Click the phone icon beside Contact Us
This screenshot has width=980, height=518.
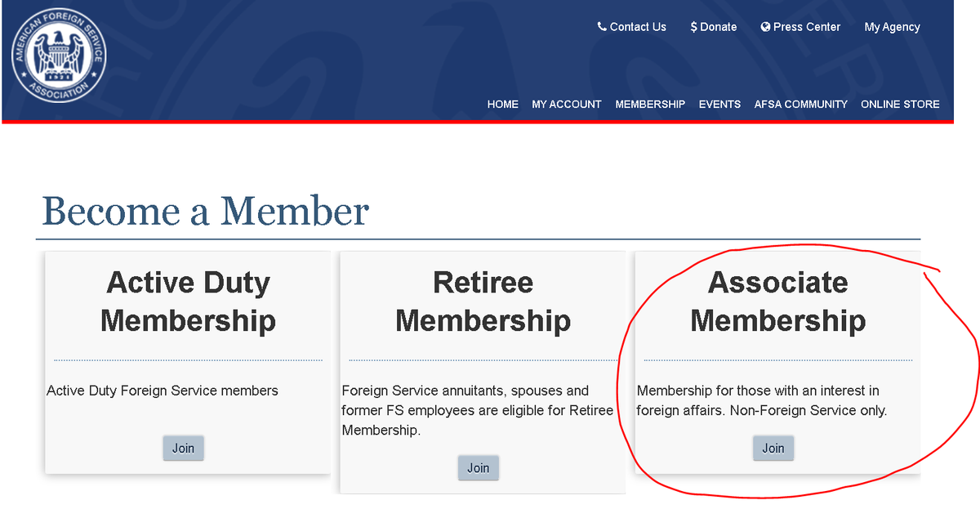pyautogui.click(x=602, y=27)
